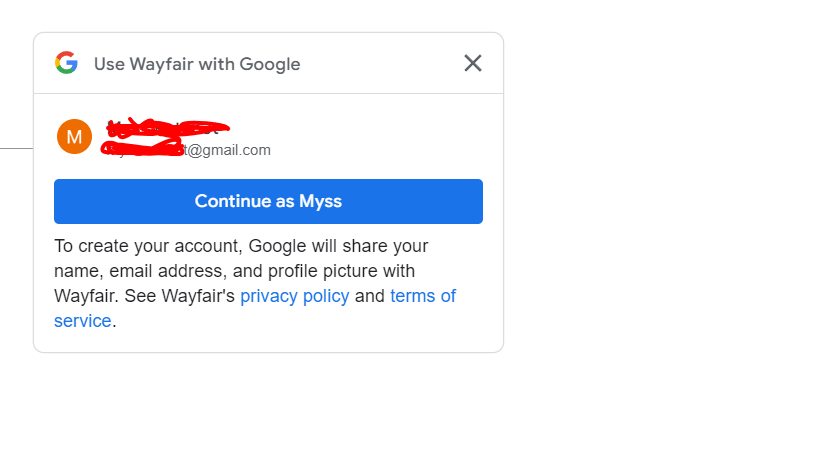The image size is (832, 463).
Task: Click the orange M profile avatar
Action: coord(74,136)
